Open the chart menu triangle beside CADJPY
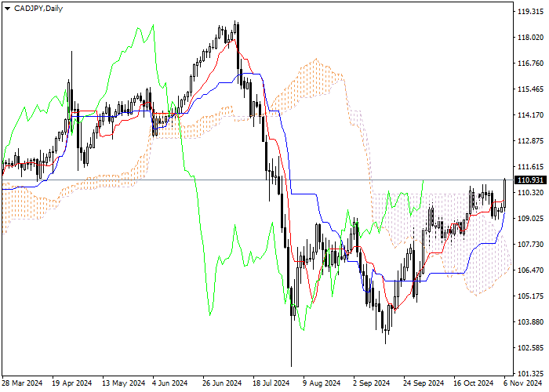Screen dimensions: 549x392 [7, 9]
